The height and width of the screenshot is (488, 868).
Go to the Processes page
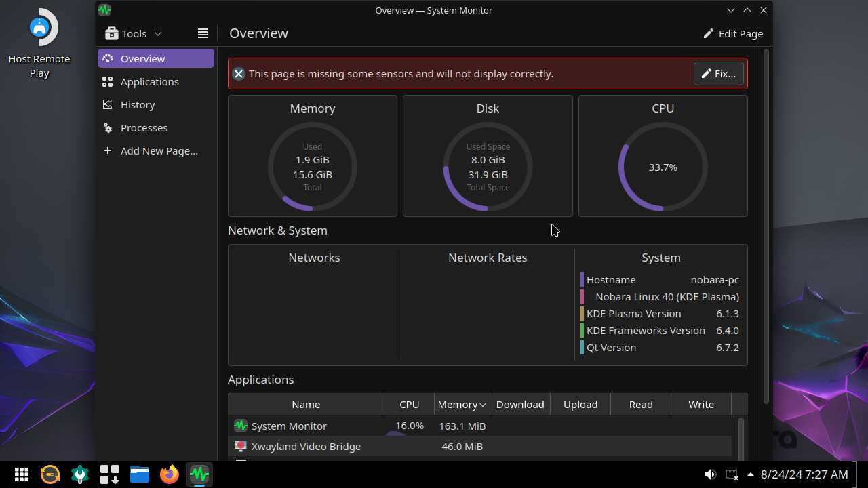pos(144,128)
